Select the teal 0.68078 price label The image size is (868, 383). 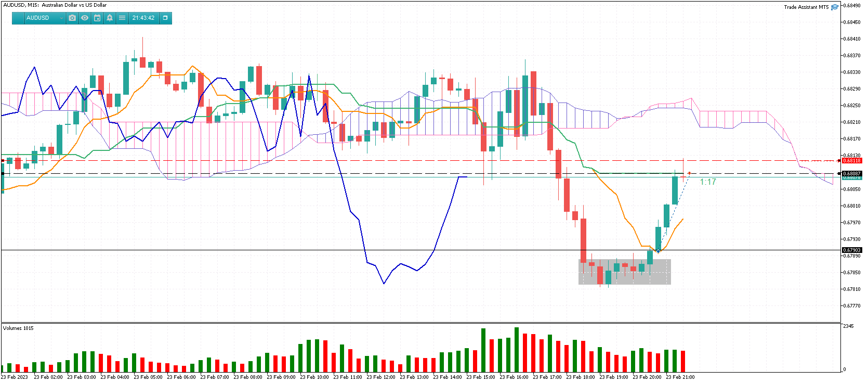click(852, 178)
